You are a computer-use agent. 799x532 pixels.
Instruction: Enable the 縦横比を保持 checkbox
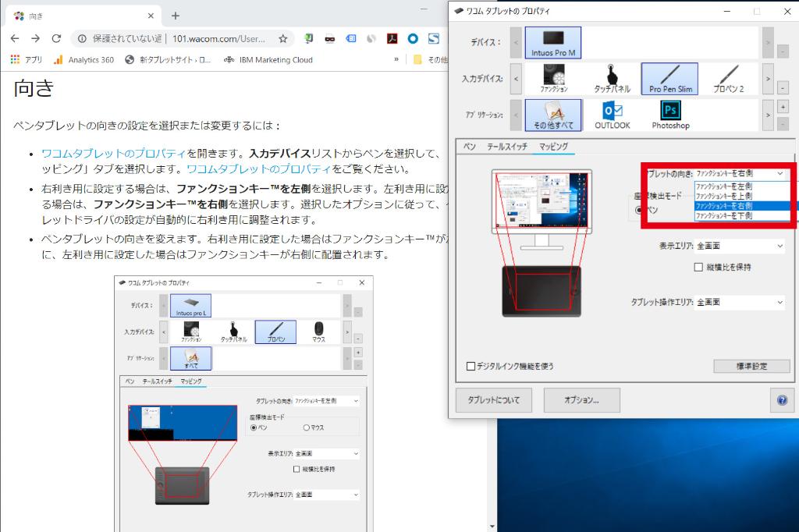(x=698, y=267)
